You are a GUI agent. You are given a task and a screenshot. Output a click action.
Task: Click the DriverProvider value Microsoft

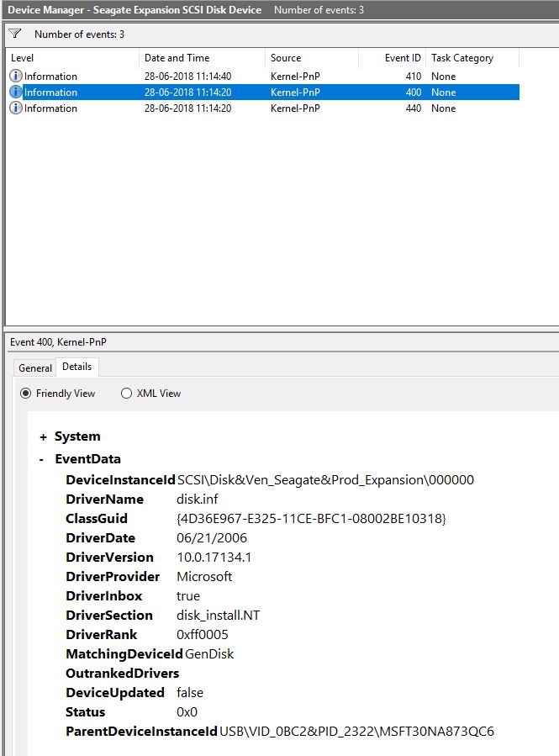click(204, 577)
